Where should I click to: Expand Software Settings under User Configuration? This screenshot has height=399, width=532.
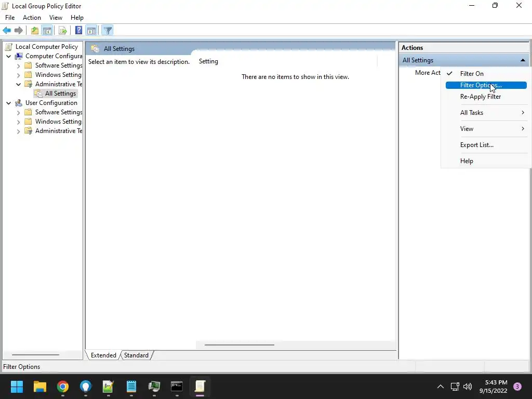[x=19, y=113]
